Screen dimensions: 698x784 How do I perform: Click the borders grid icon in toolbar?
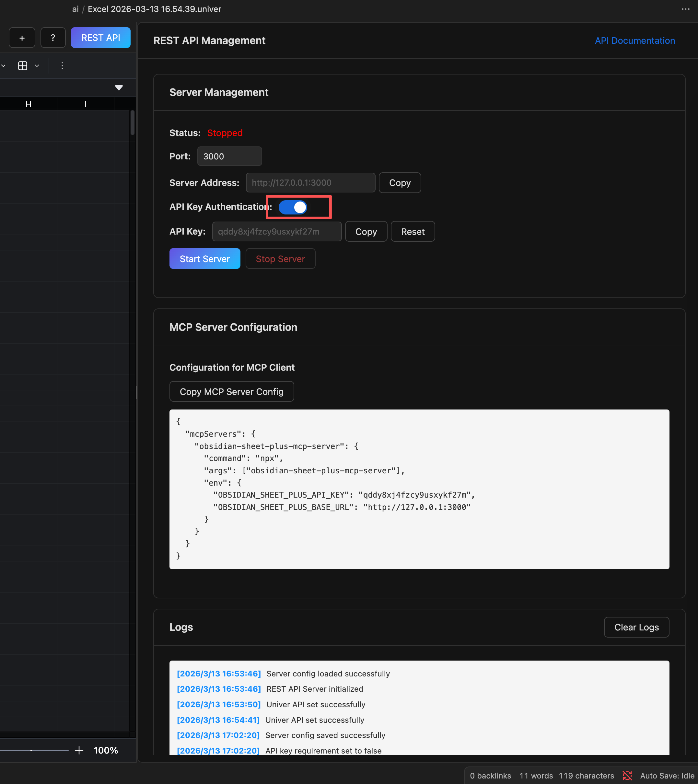coord(23,65)
